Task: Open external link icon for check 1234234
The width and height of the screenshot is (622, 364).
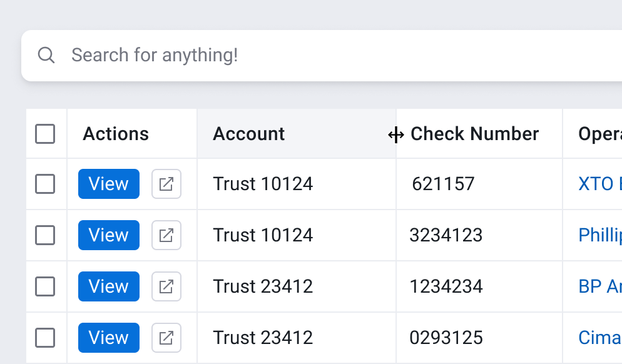Action: (x=166, y=286)
